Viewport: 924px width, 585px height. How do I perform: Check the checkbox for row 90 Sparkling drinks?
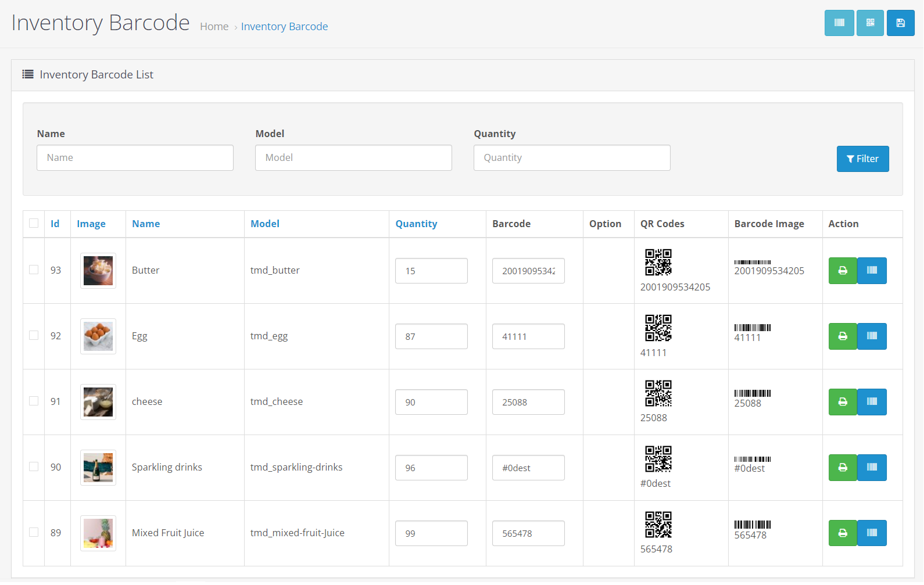pos(34,466)
